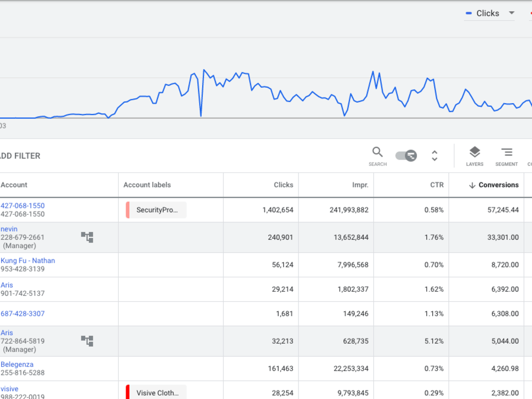Toggle the account hierarchy view switch
This screenshot has width=532, height=399.
406,156
